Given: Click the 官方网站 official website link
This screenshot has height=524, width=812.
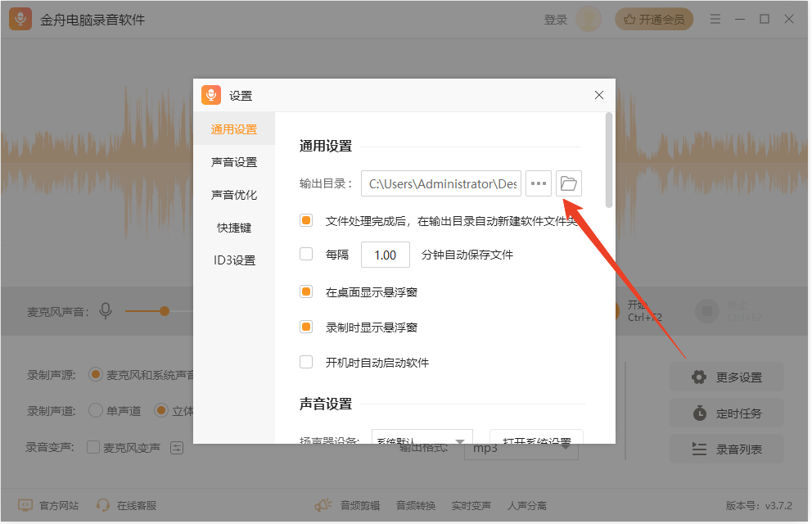Looking at the screenshot, I should (x=48, y=505).
